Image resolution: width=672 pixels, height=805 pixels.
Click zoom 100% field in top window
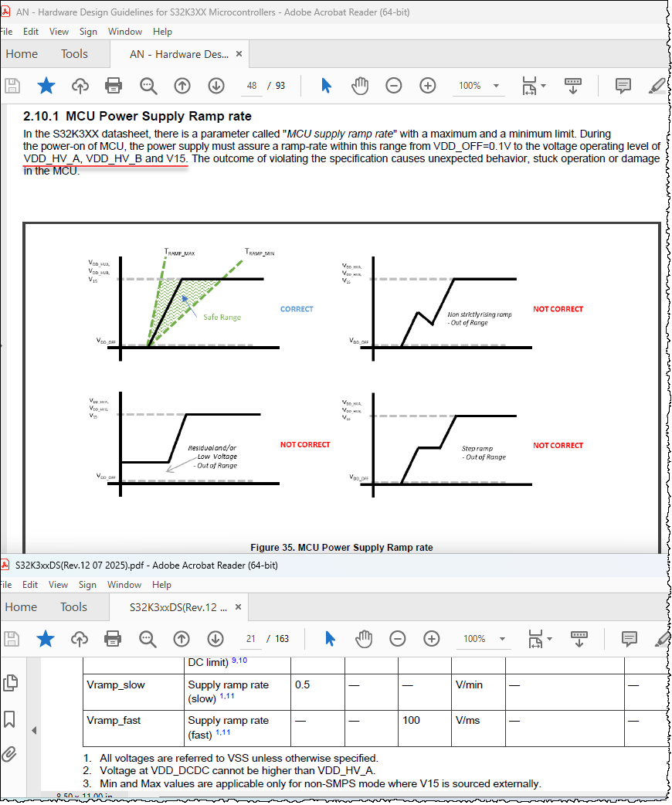470,86
